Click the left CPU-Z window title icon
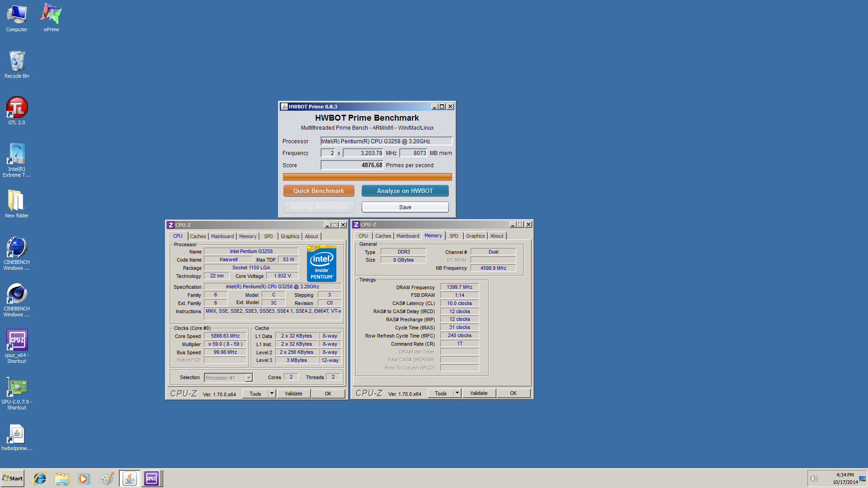Image resolution: width=868 pixels, height=488 pixels. tap(171, 225)
